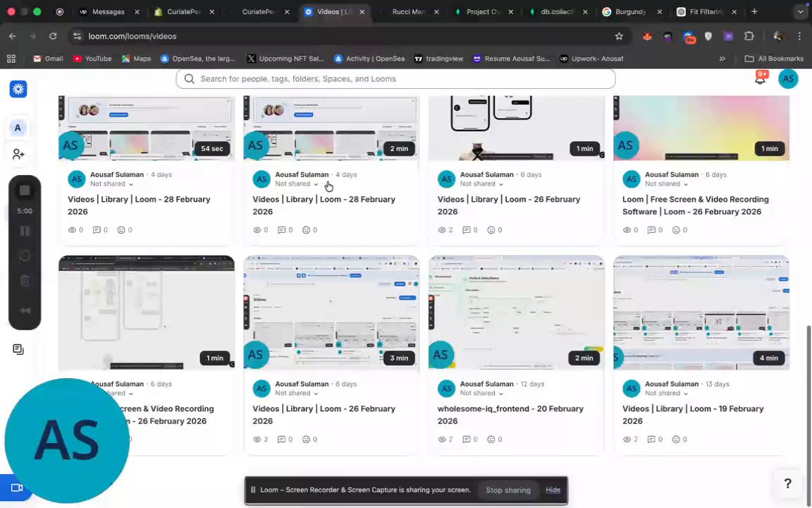Open title 'Loom | Free Screen & Video Recording Software'

[x=696, y=205]
